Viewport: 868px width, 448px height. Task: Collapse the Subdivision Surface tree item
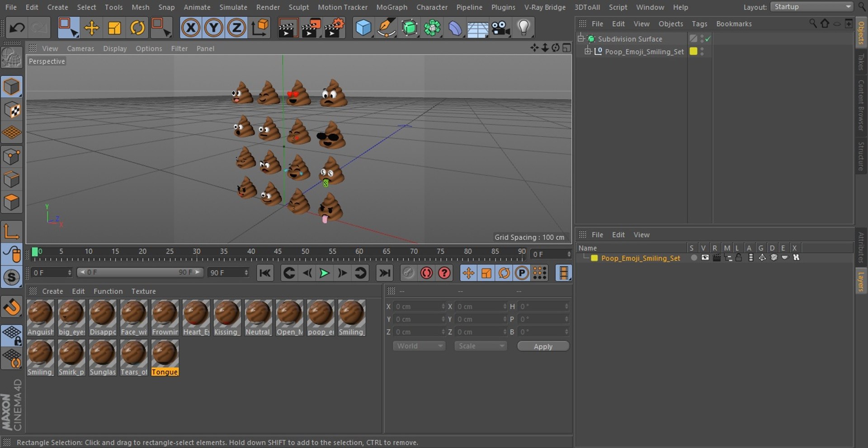click(581, 38)
